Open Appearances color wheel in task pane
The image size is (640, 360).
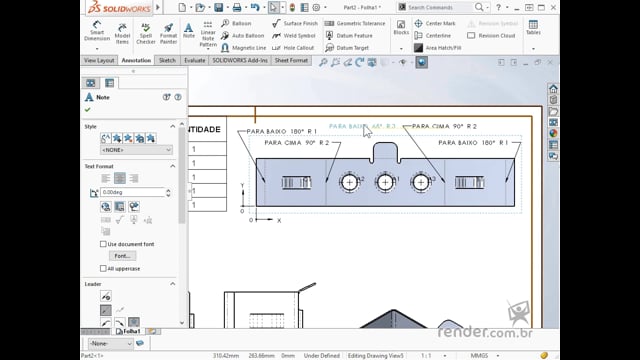tap(553, 133)
